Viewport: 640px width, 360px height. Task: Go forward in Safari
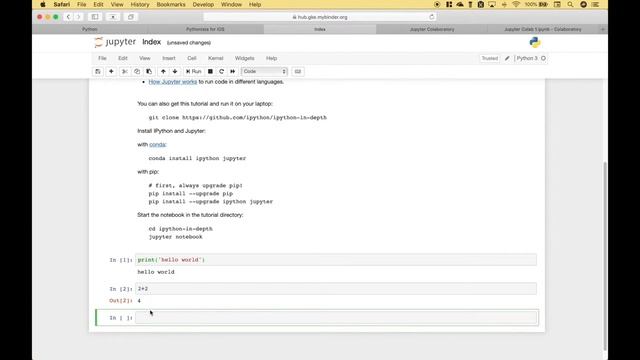(x=78, y=17)
